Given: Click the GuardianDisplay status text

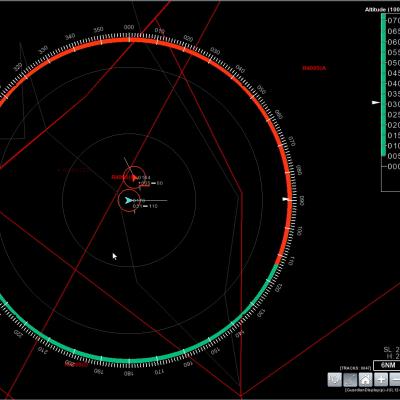Looking at the screenshot, I should click(x=372, y=390).
